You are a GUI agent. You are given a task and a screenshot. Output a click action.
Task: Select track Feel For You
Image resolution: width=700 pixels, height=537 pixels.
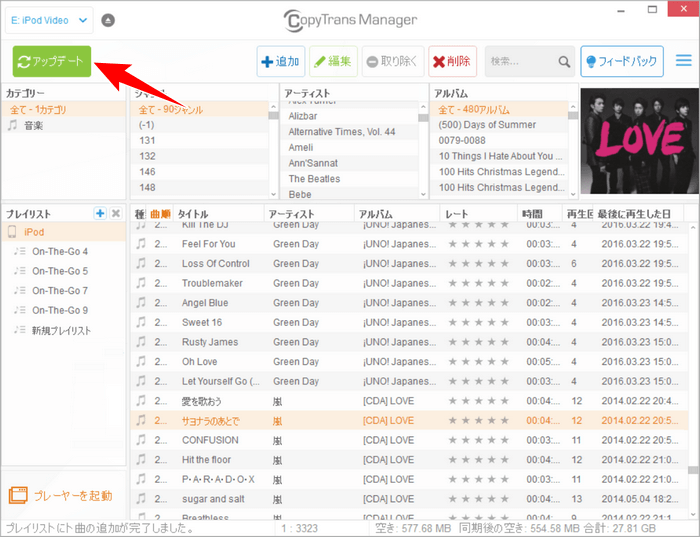tap(409, 244)
